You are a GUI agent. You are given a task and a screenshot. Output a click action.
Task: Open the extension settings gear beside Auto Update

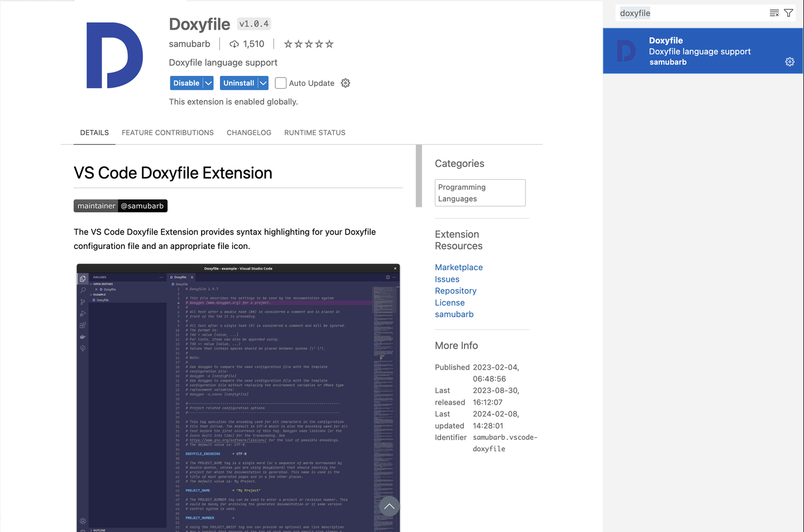[x=345, y=83]
